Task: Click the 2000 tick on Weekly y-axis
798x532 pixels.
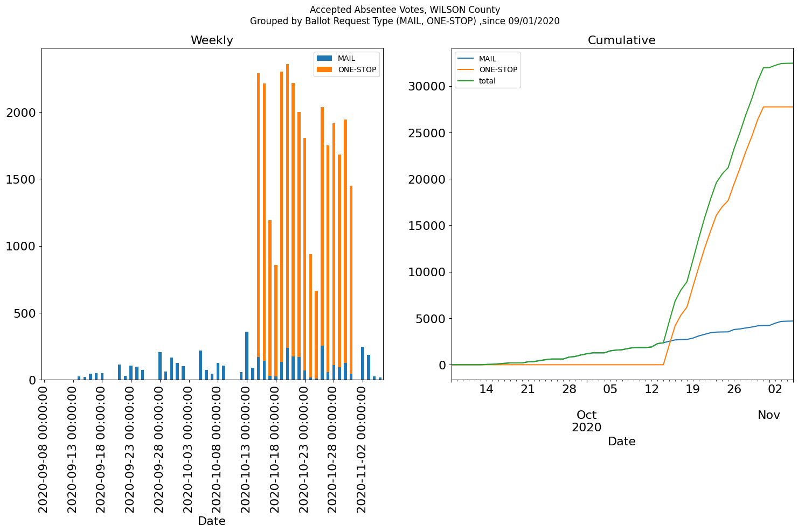Action: tap(20, 113)
